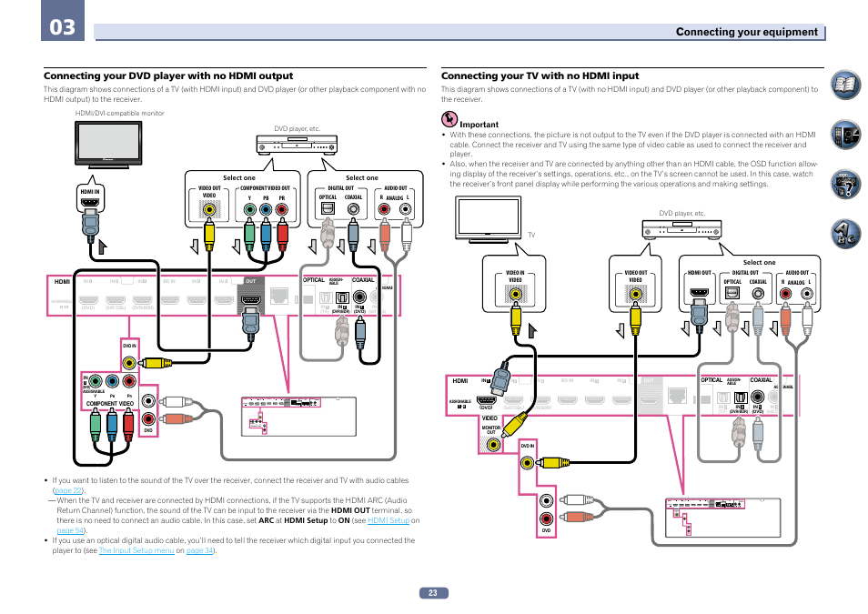
Task: Click the 'DIGITAL OUT' label in left diagram
Action: [x=341, y=188]
